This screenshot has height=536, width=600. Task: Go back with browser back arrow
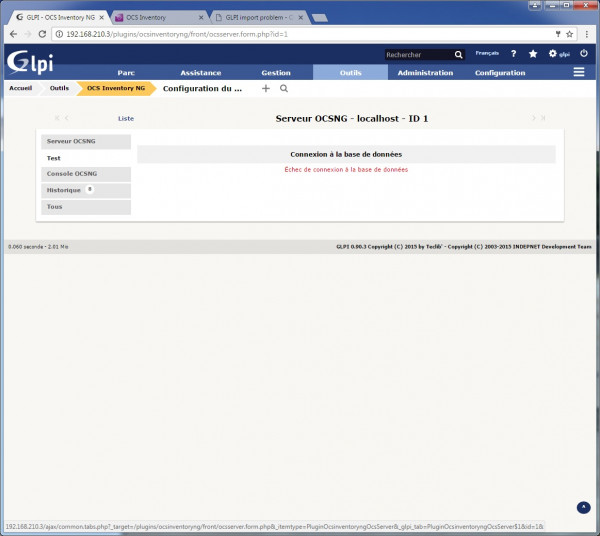tap(13, 34)
